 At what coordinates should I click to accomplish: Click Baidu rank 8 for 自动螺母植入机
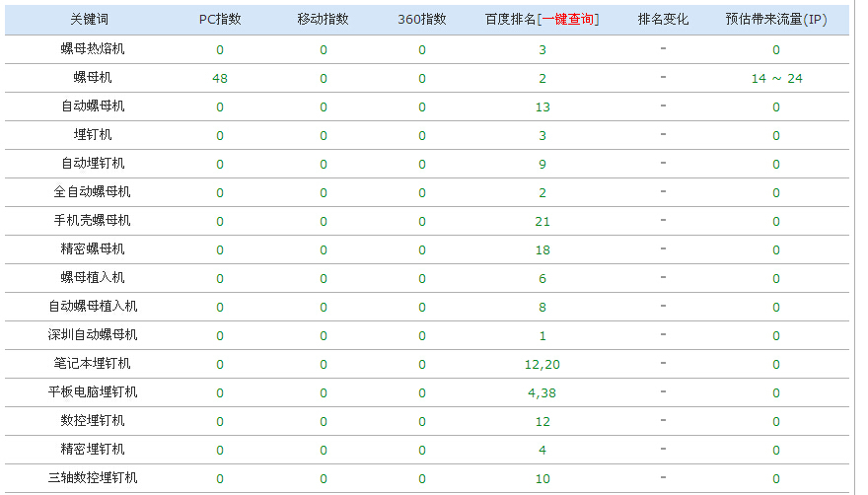(542, 308)
